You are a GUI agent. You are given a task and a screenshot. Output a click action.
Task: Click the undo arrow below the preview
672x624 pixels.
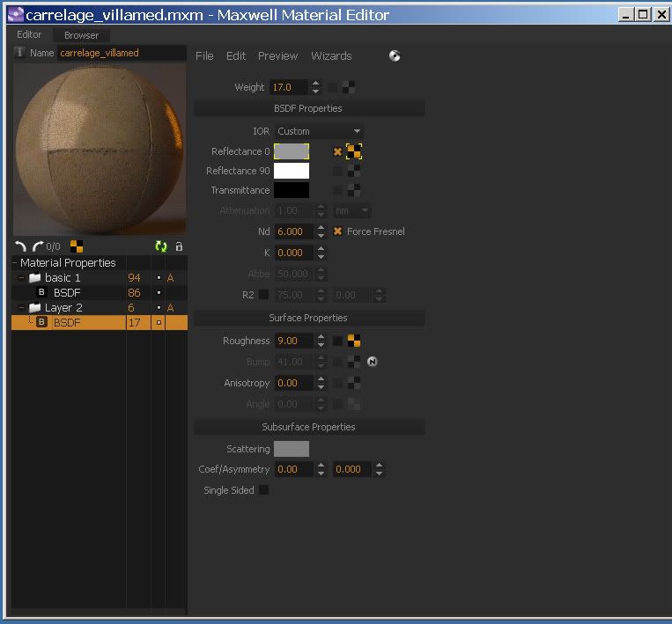pos(21,246)
